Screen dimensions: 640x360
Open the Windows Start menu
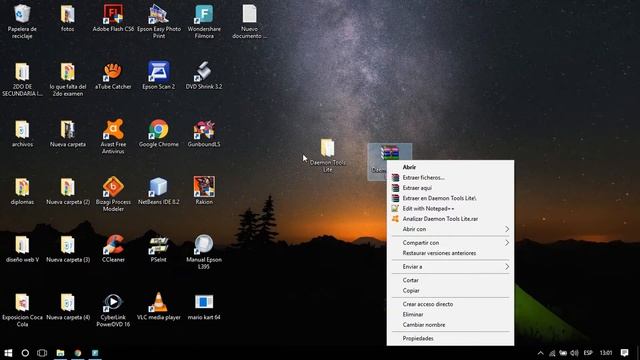pyautogui.click(x=8, y=353)
